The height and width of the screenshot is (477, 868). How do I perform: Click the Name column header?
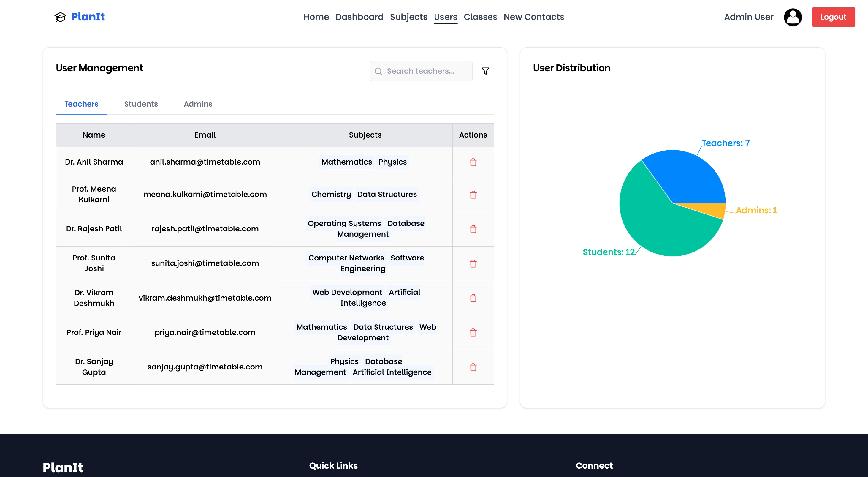pyautogui.click(x=94, y=135)
